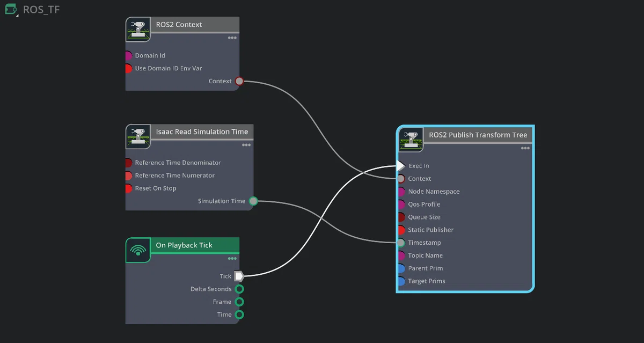This screenshot has height=343, width=644.
Task: Click the Time output port
Action: coord(239,315)
